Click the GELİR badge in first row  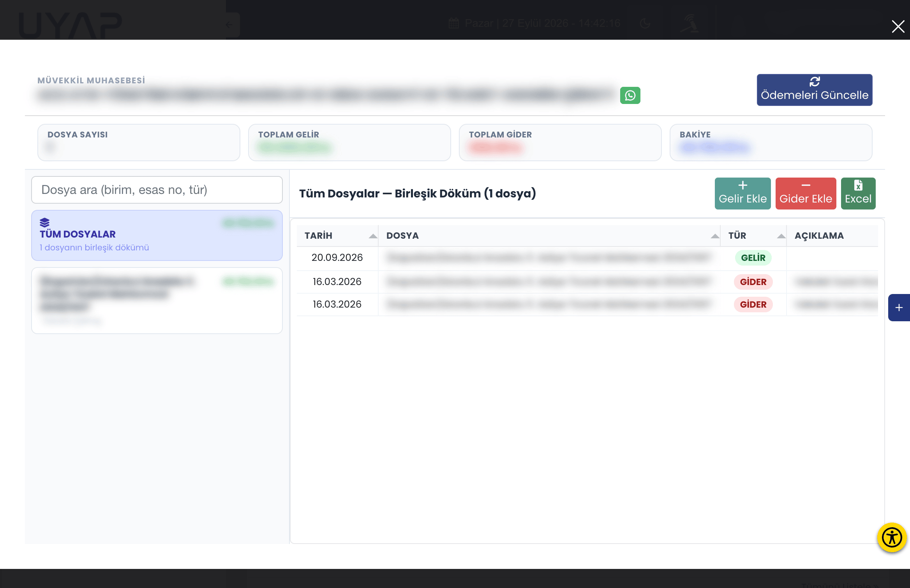coord(753,258)
